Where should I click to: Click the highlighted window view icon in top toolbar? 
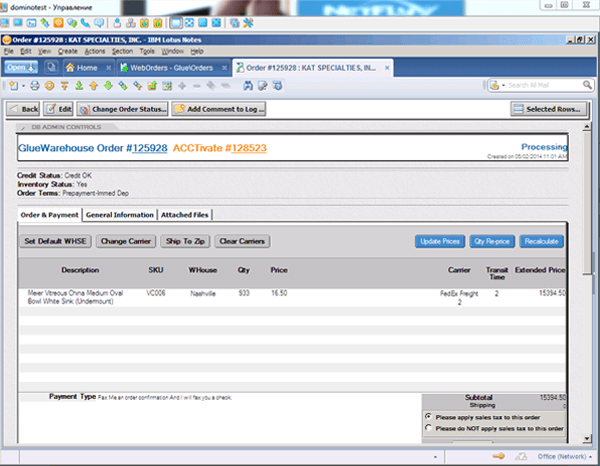176,23
